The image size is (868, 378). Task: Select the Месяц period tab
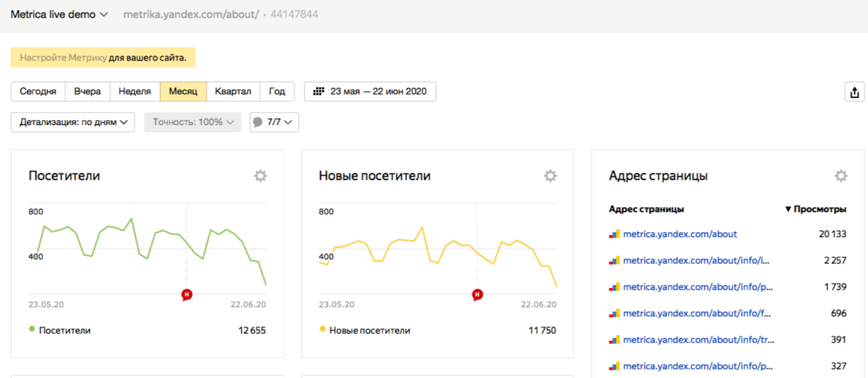[183, 91]
